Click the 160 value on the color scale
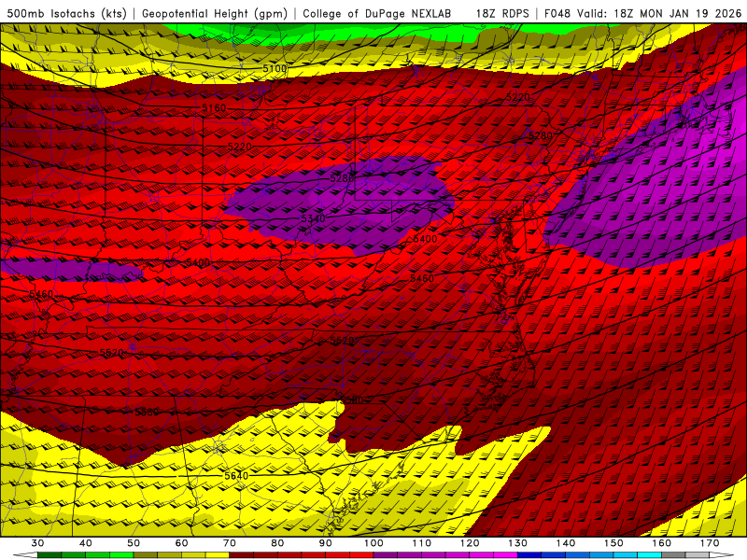747x560 pixels. (x=662, y=543)
